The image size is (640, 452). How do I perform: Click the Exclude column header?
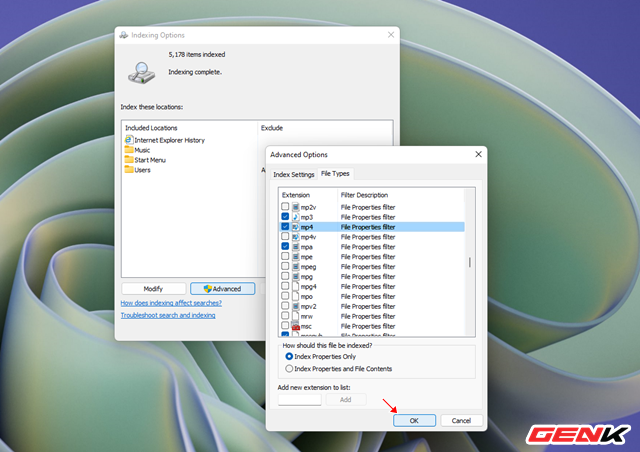tap(271, 128)
